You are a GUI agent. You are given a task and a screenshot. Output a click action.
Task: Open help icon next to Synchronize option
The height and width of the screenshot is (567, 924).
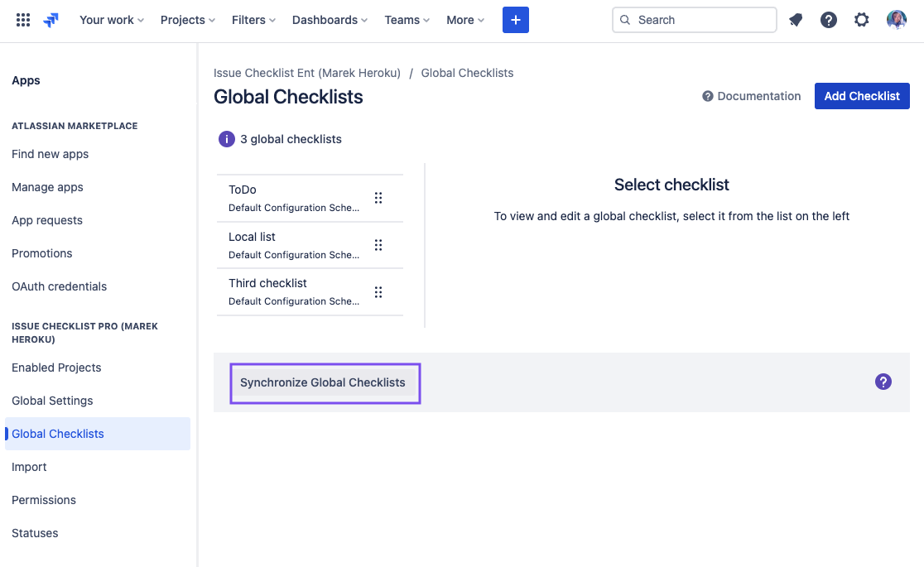point(883,382)
